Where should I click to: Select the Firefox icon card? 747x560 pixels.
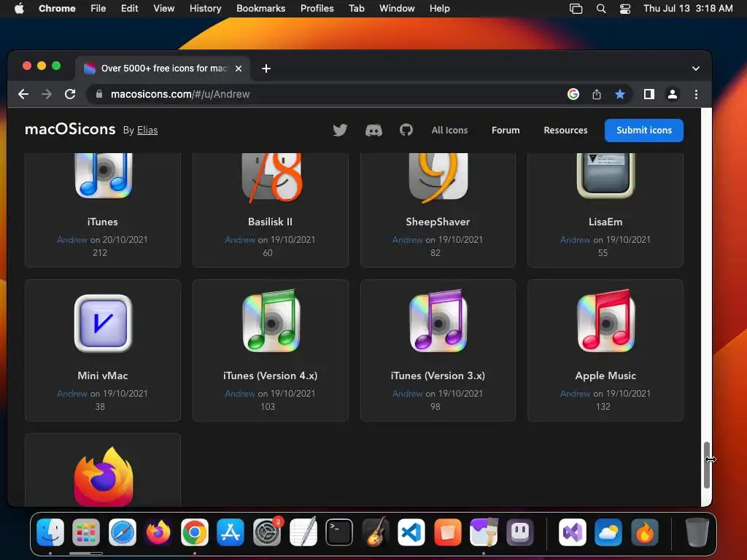coord(103,470)
